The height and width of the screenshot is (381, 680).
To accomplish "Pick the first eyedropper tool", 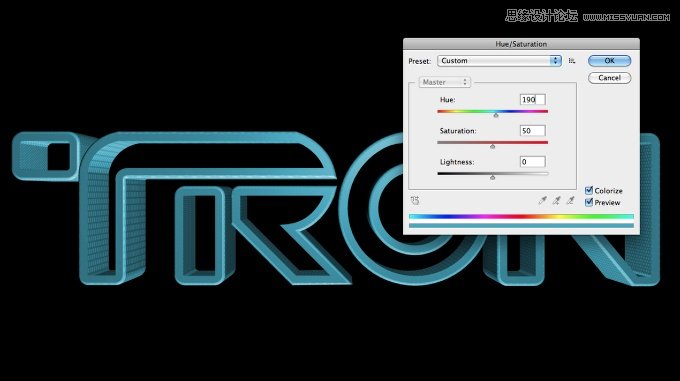I will [x=543, y=200].
